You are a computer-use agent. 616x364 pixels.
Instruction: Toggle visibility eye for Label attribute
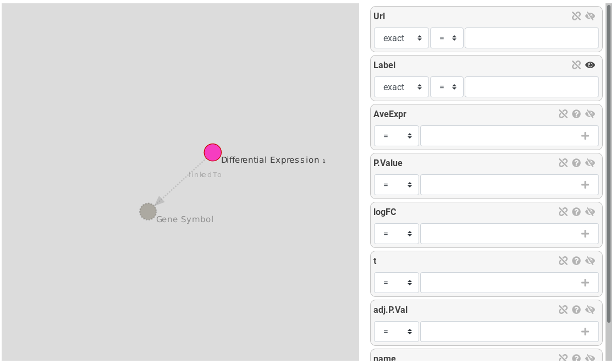click(x=590, y=65)
